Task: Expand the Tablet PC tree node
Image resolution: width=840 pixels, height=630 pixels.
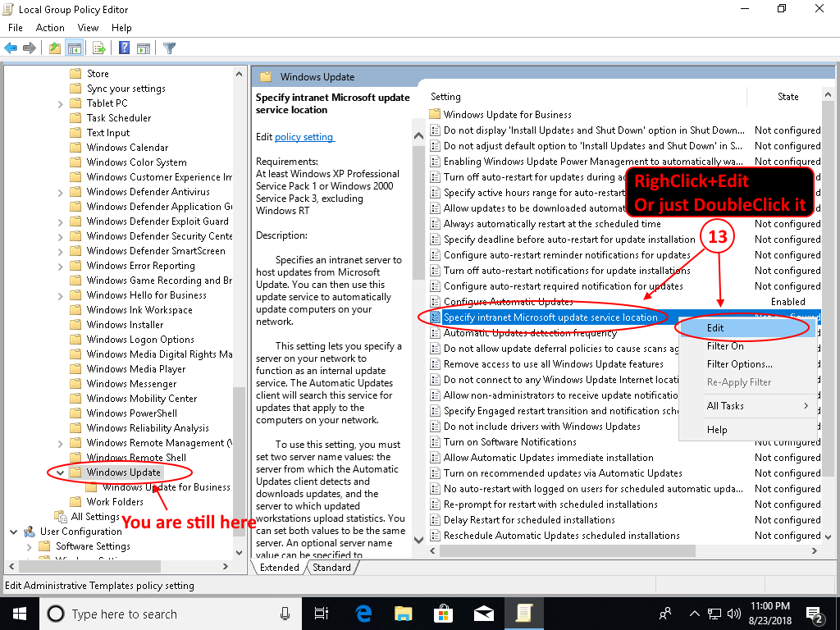Action: coord(61,104)
